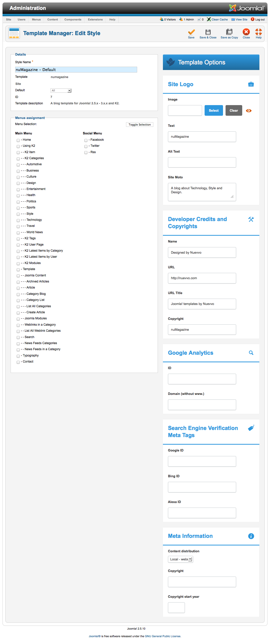
Task: Check the Using K2 checkbox
Action: 18,146
